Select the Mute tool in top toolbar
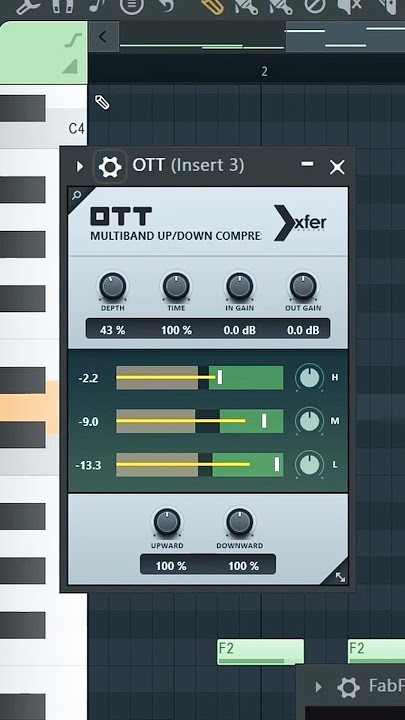Screen dimensions: 405x720 (349, 6)
